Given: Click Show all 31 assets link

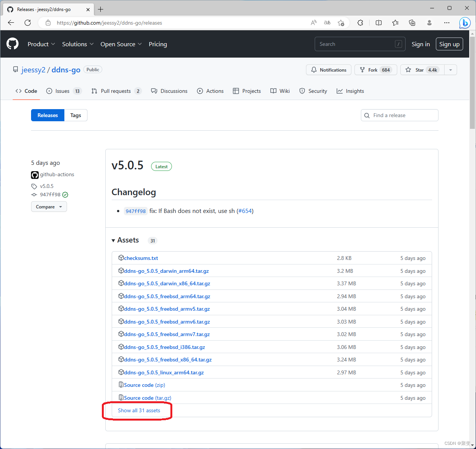Looking at the screenshot, I should [x=139, y=410].
